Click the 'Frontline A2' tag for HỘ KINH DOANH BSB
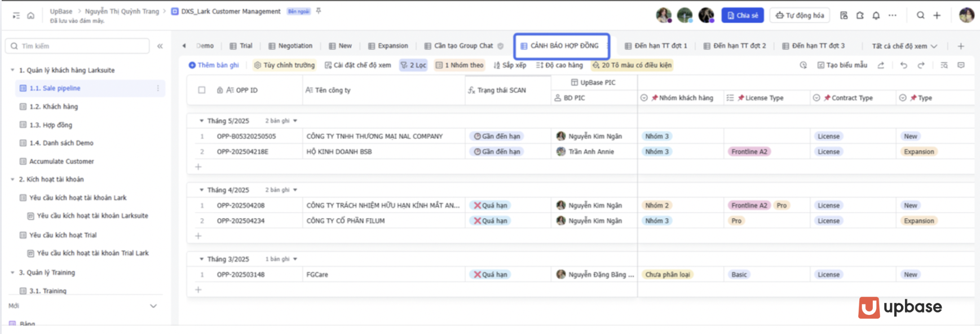 (749, 152)
